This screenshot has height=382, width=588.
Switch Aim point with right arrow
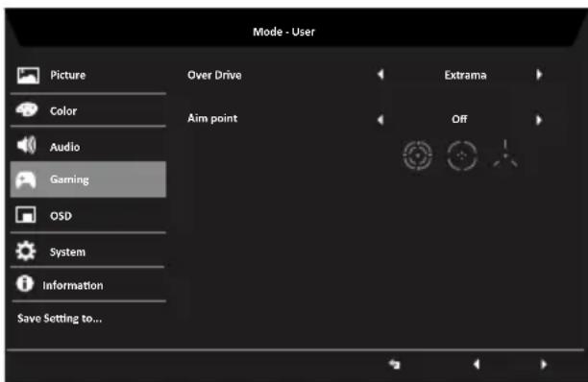click(x=539, y=120)
